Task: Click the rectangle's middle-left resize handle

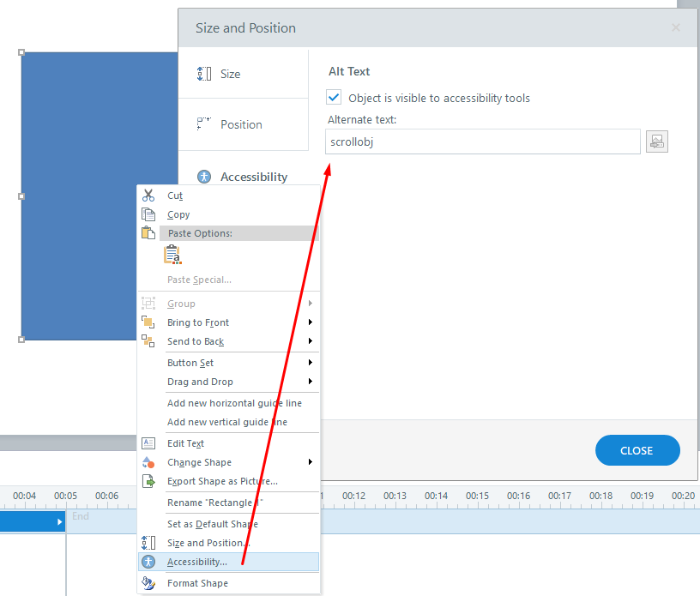Action: (21, 196)
